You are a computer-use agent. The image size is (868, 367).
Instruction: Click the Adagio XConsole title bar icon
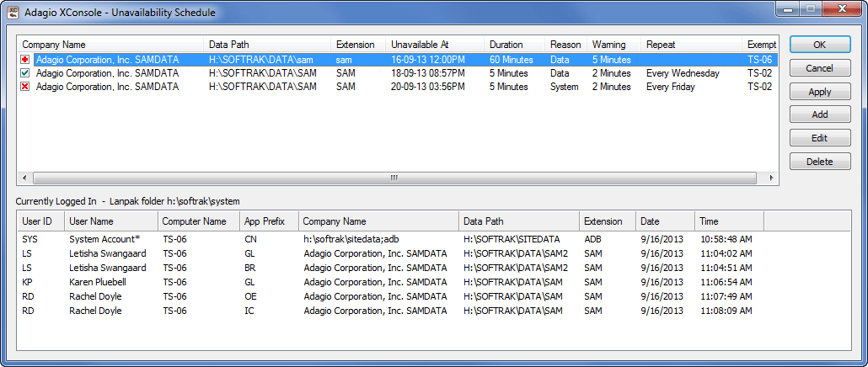(x=14, y=13)
